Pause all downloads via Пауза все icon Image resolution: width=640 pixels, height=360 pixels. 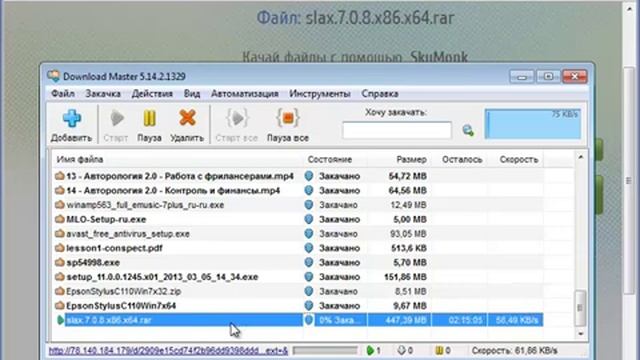pos(288,118)
